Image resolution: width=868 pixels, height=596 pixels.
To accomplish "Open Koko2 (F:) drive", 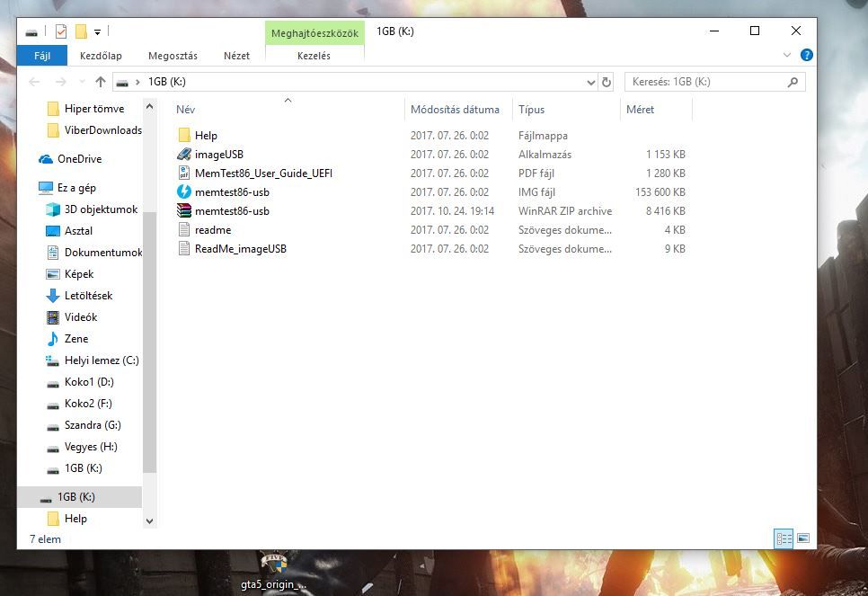I will (x=88, y=404).
